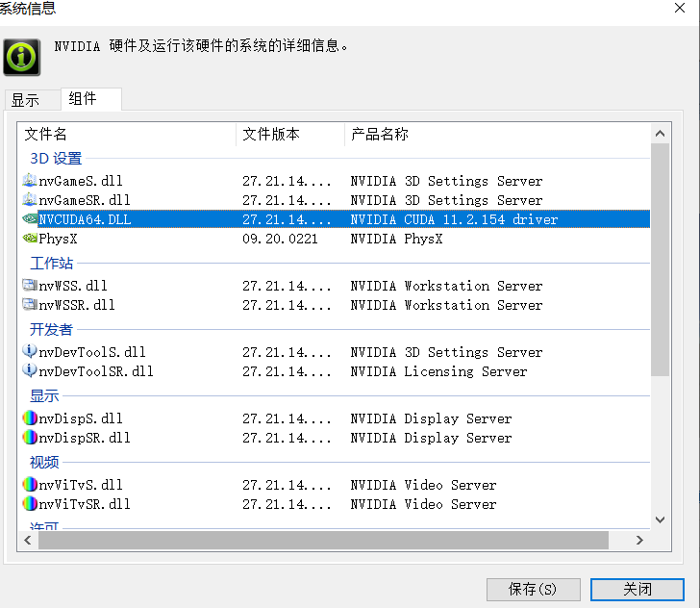
Task: Click the horizontal scrollbar left arrow
Action: click(x=28, y=540)
